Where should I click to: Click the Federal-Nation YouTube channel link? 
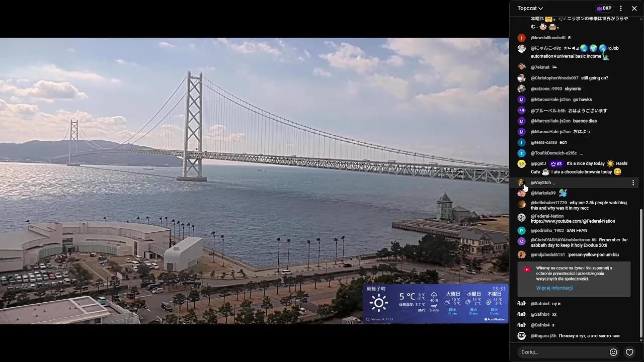click(573, 221)
